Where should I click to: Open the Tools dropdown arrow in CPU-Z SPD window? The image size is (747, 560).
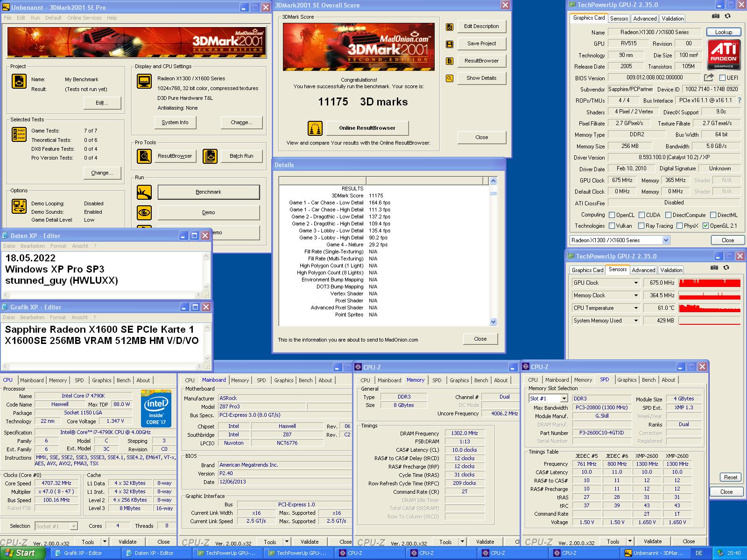tap(630, 541)
